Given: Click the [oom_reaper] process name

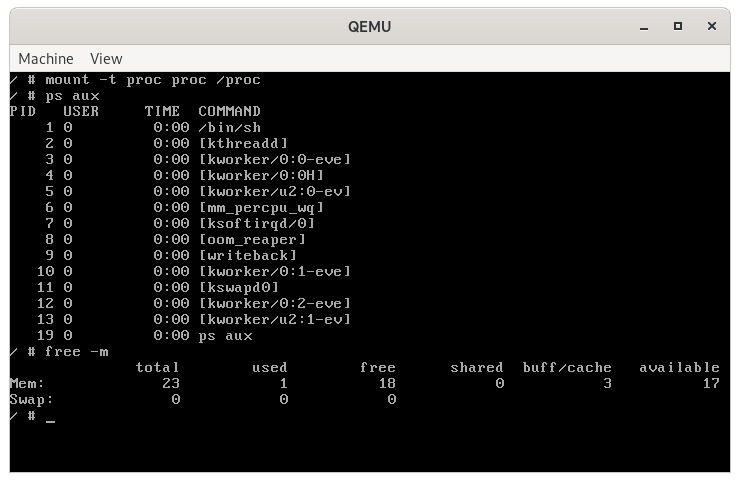Looking at the screenshot, I should (x=252, y=240).
